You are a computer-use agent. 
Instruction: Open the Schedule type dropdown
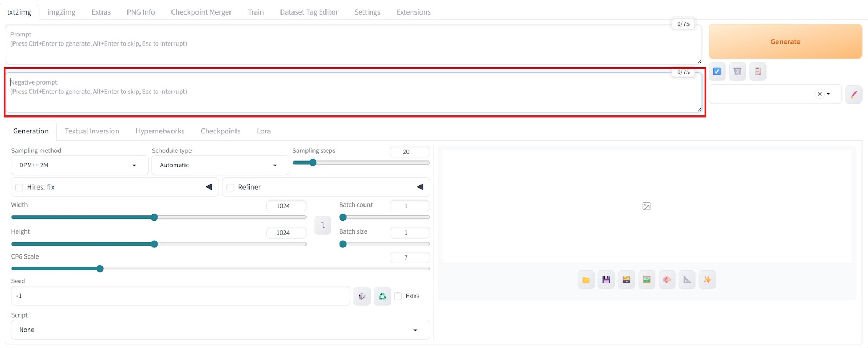click(220, 165)
